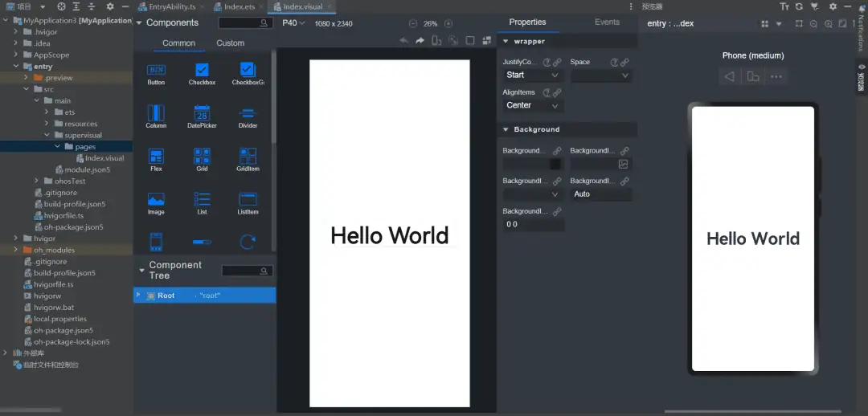Click the link icon beside JustifyContent
Viewport: 868px width, 416px height.
pyautogui.click(x=557, y=62)
